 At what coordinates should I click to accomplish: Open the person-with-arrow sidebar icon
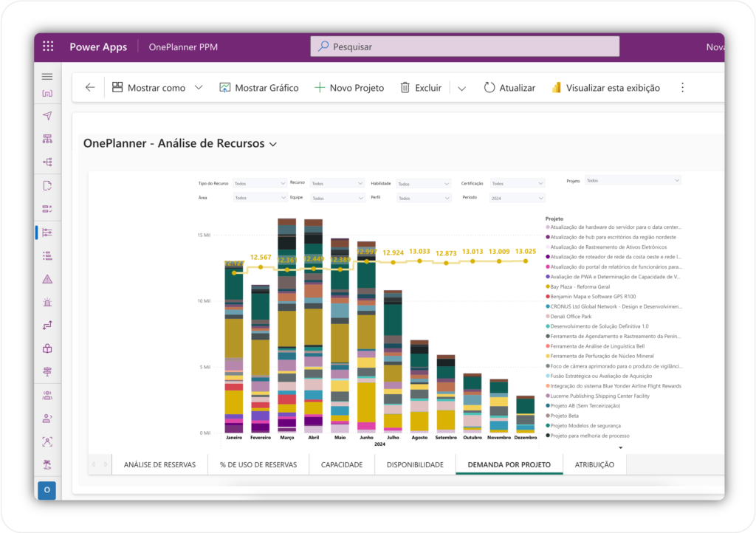point(47,419)
